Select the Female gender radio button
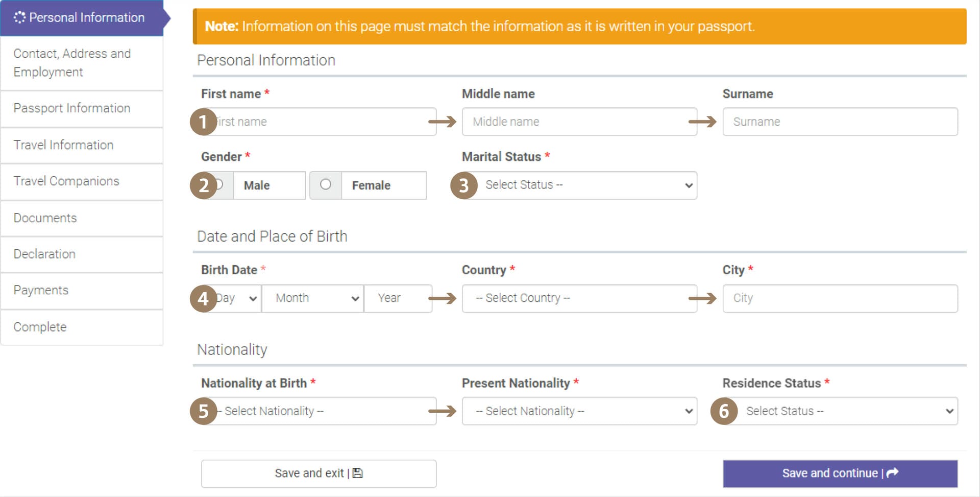Viewport: 980px width, 497px height. click(326, 184)
